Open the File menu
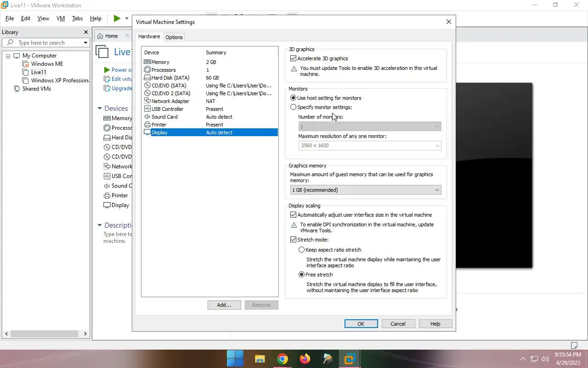The width and height of the screenshot is (588, 368). (10, 18)
